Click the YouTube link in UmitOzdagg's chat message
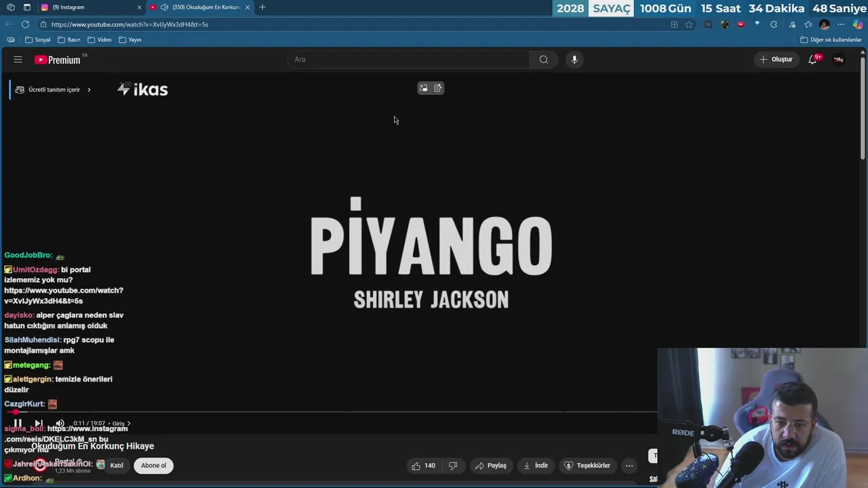Image resolution: width=868 pixels, height=488 pixels. 64,296
